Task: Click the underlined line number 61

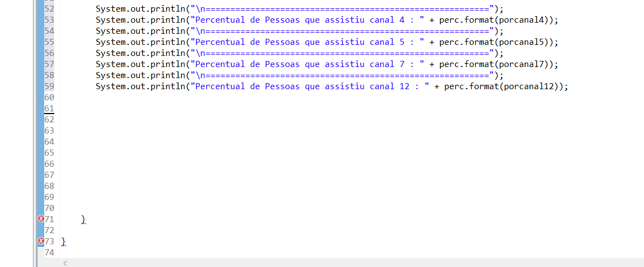Action: point(49,108)
